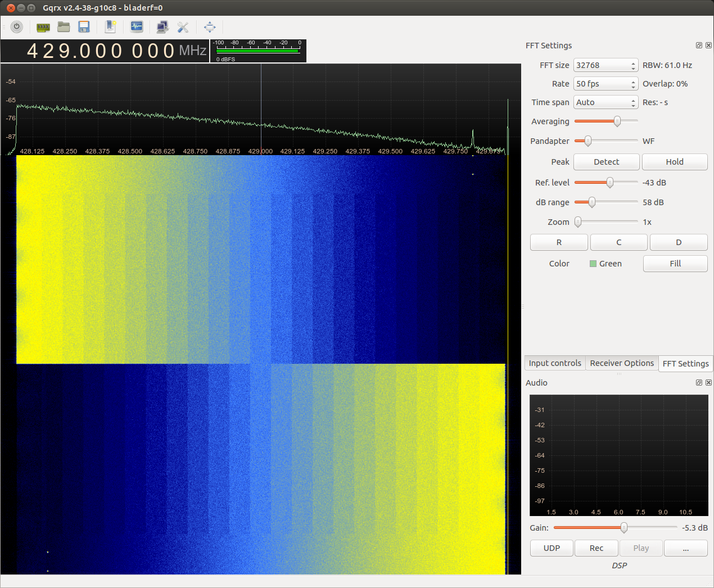Toggle Peak Hold on the spectrum
Viewport: 714px width, 588px height.
(674, 162)
